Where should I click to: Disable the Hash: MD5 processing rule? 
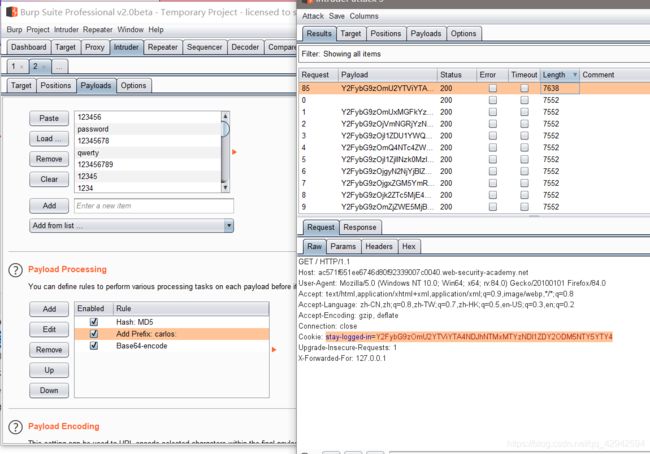point(93,321)
